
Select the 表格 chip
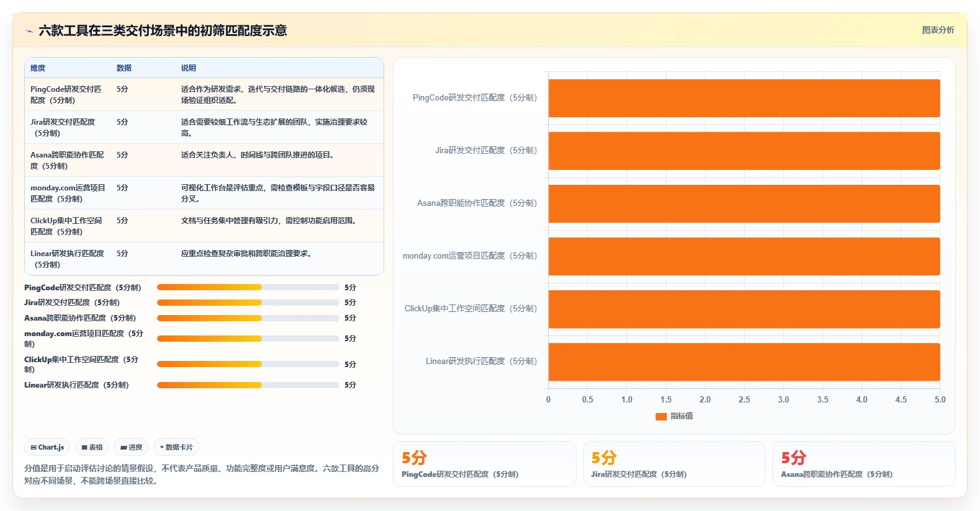coord(92,447)
